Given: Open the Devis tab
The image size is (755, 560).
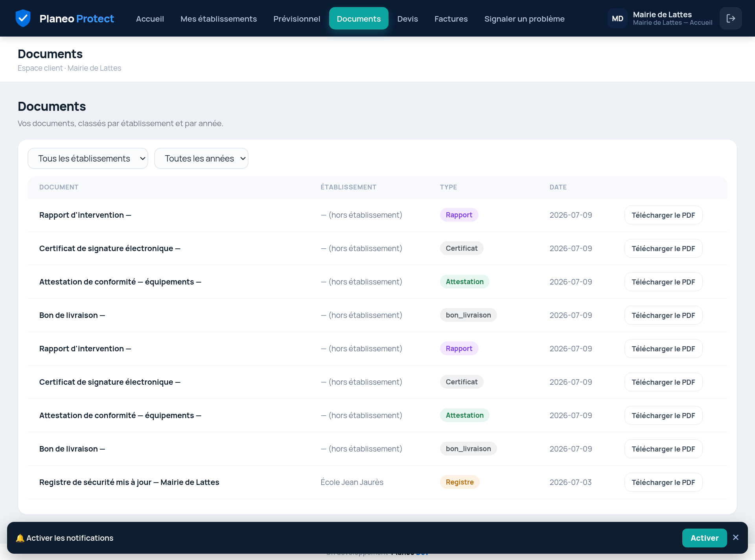Looking at the screenshot, I should click(407, 18).
